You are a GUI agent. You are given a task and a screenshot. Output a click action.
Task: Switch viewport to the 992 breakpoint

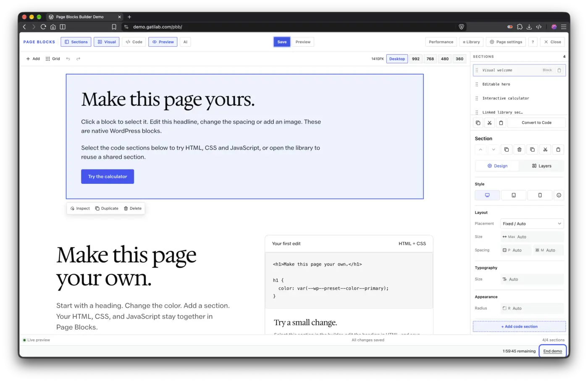416,59
